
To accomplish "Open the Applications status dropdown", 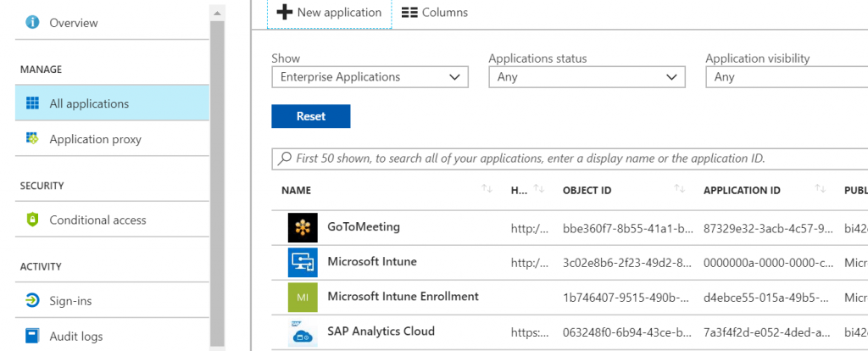I will tap(587, 77).
